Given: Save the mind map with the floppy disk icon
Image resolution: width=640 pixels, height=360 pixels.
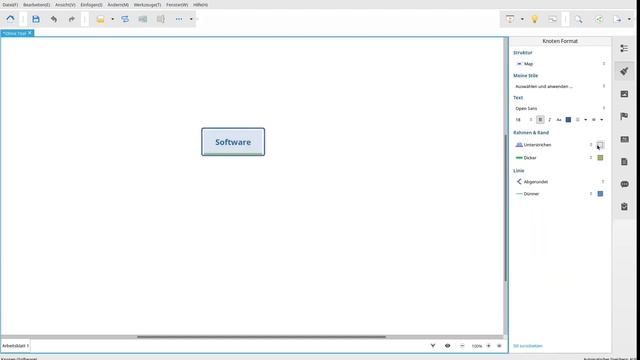Looking at the screenshot, I should click(x=36, y=19).
